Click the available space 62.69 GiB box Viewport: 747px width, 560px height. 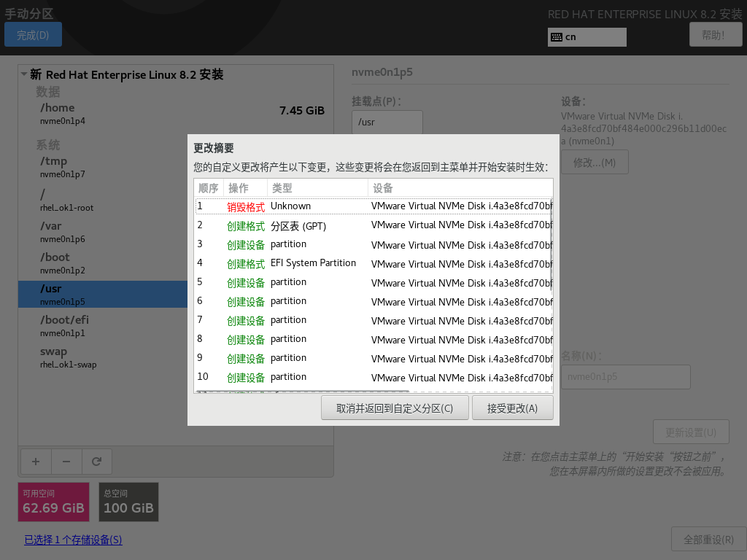tap(54, 502)
